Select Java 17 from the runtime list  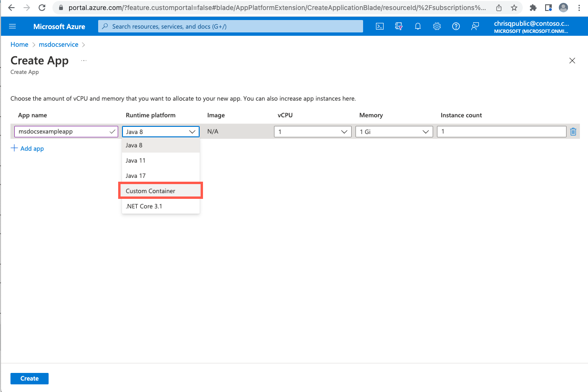(161, 175)
